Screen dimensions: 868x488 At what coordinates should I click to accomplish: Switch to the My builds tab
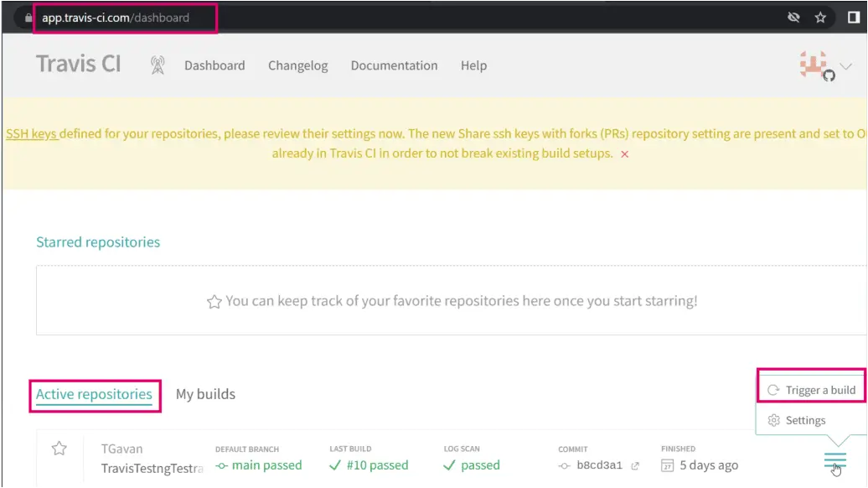click(x=205, y=394)
